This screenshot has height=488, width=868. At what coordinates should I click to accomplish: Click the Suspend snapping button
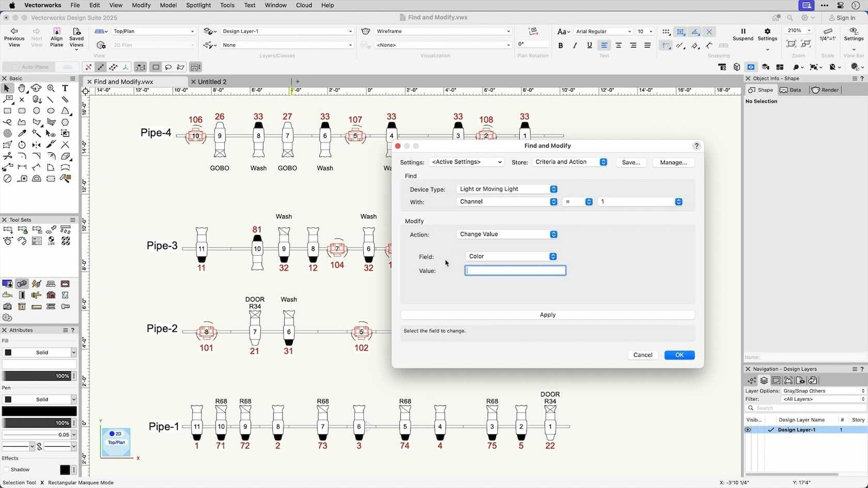click(743, 32)
